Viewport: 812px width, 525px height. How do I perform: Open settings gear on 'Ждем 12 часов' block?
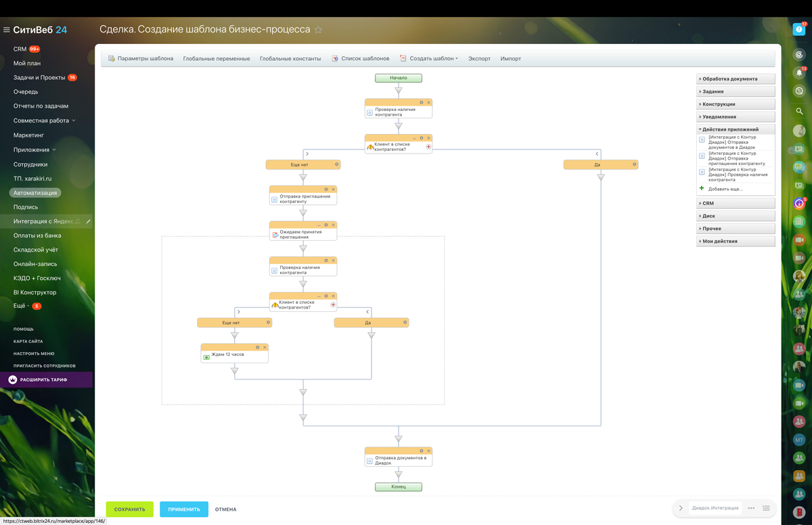pos(258,347)
